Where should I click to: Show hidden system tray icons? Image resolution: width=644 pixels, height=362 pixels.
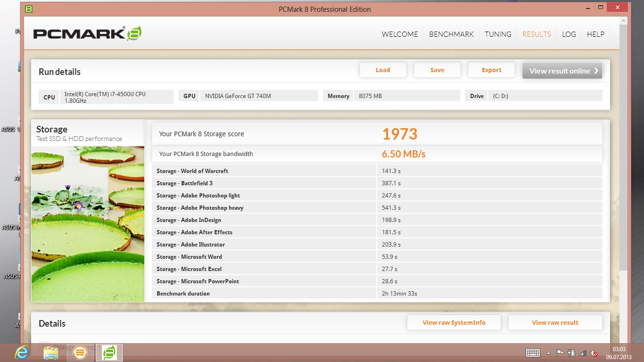(548, 353)
